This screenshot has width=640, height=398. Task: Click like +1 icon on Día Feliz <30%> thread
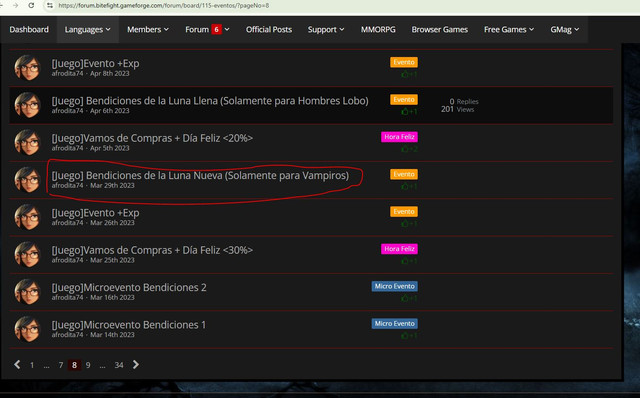[409, 261]
